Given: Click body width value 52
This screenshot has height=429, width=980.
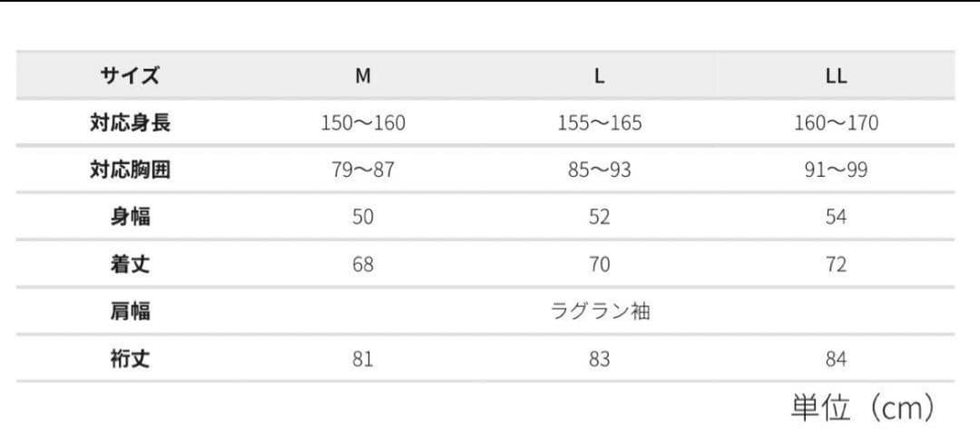Looking at the screenshot, I should click(600, 218).
